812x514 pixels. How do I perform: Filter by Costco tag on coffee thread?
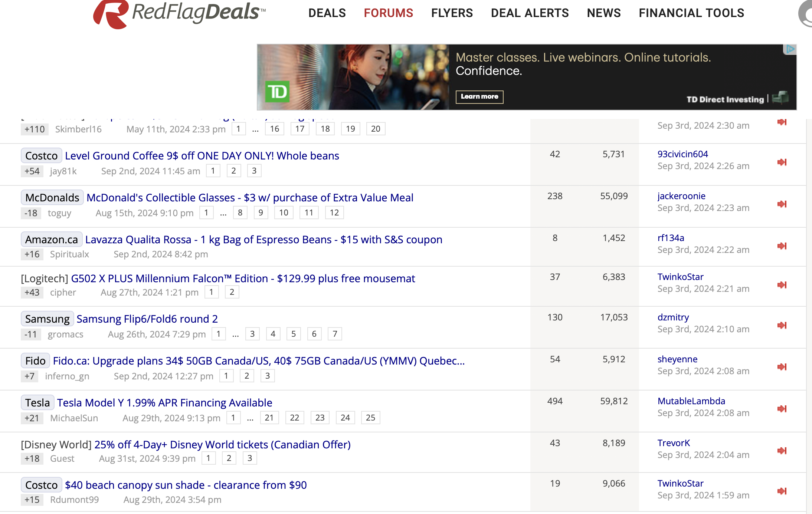click(41, 156)
